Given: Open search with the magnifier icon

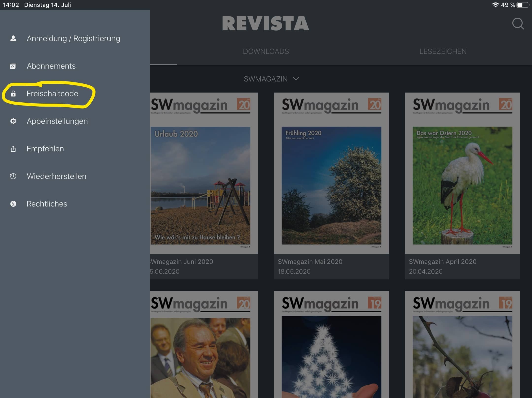Looking at the screenshot, I should (x=518, y=24).
